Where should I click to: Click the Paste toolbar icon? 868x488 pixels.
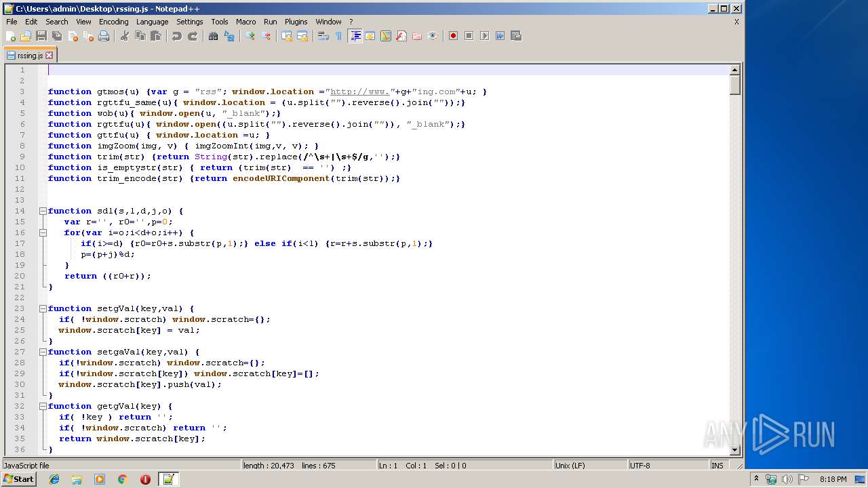click(156, 36)
